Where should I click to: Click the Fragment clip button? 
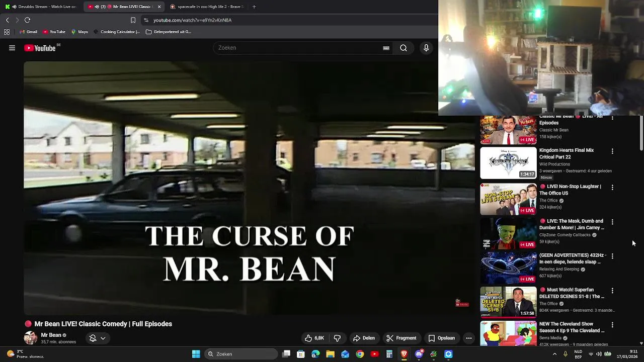[401, 338]
